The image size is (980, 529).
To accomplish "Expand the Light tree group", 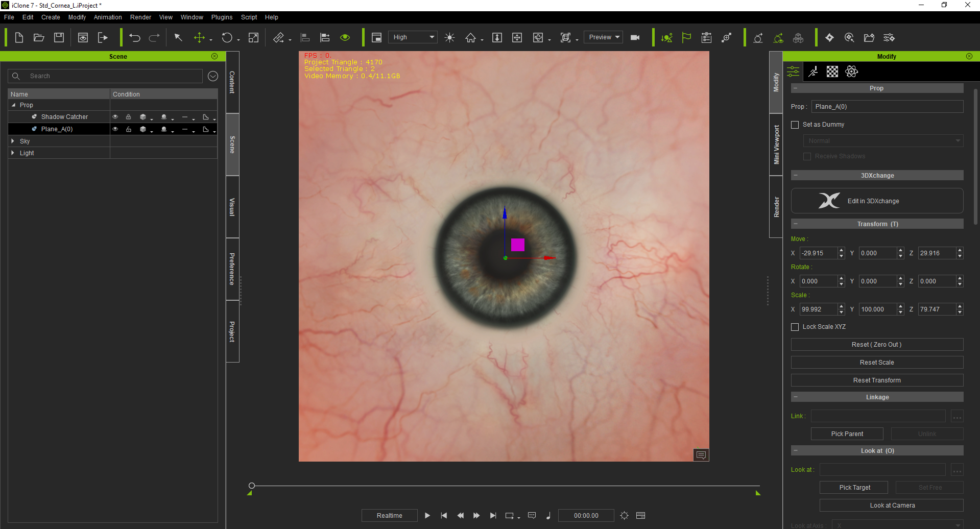I will pos(13,153).
